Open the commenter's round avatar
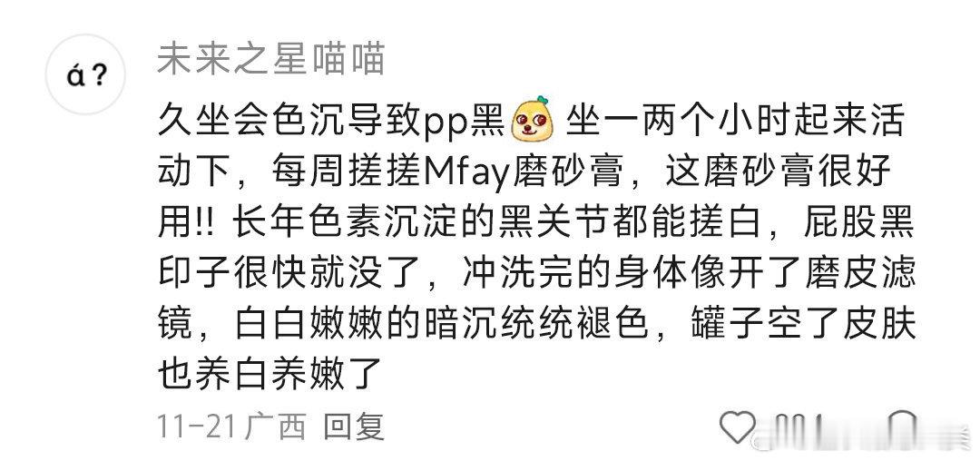The height and width of the screenshot is (461, 980). (85, 74)
